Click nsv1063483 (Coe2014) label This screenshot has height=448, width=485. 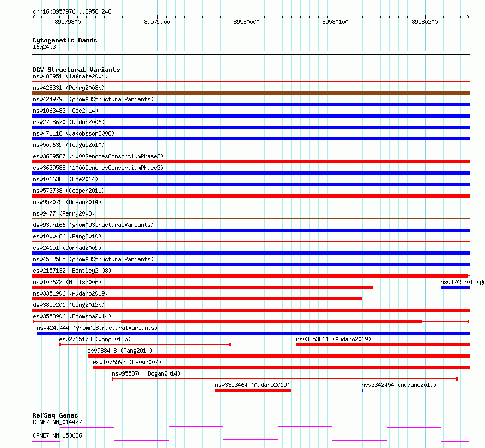coord(65,111)
